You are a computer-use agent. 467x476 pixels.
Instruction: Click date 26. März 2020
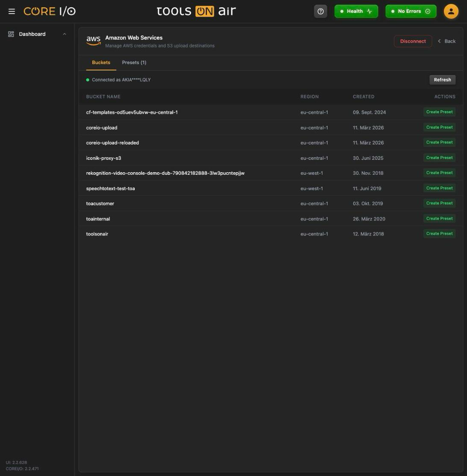coord(369,219)
